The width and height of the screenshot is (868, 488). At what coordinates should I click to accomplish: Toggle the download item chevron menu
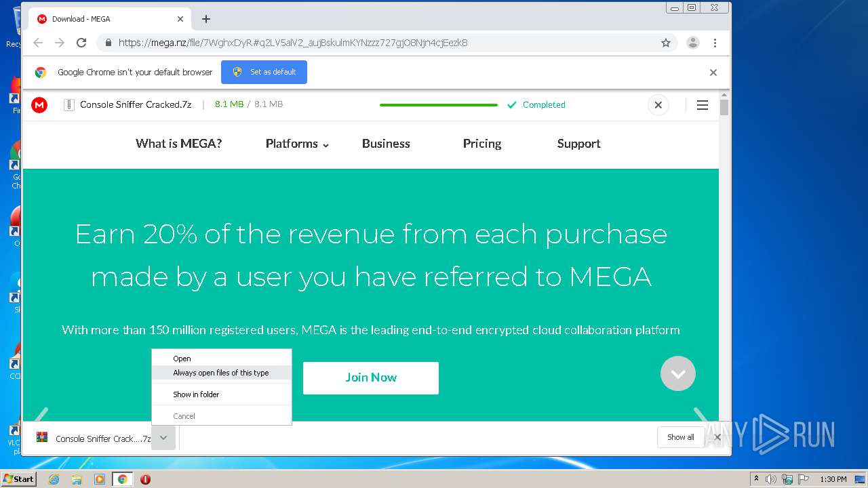(163, 439)
